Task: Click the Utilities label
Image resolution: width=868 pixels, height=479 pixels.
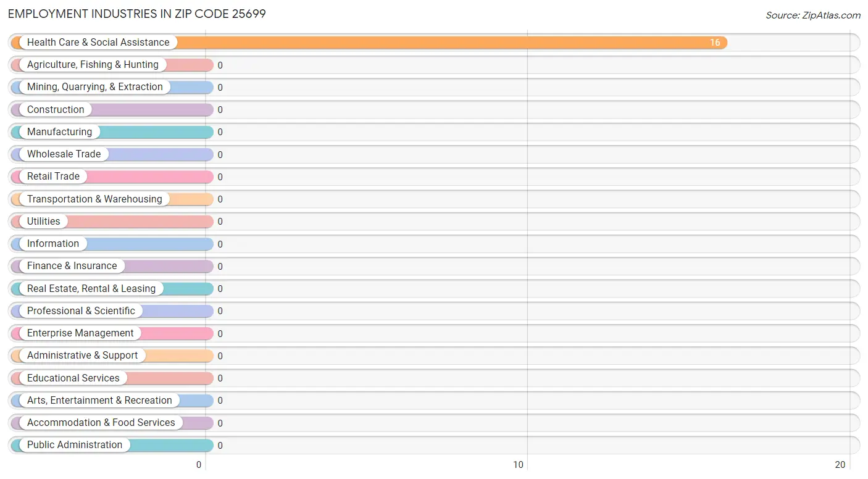Action: (44, 221)
